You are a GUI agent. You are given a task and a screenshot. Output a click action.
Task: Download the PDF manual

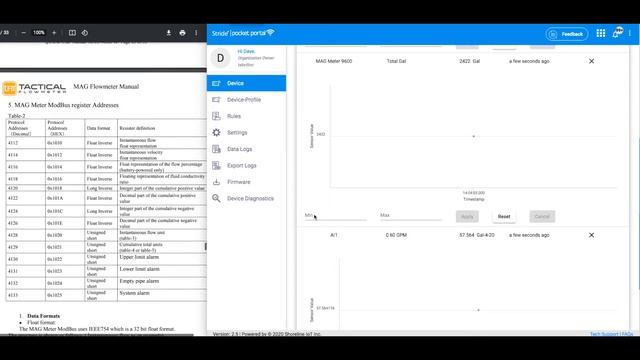coord(169,33)
